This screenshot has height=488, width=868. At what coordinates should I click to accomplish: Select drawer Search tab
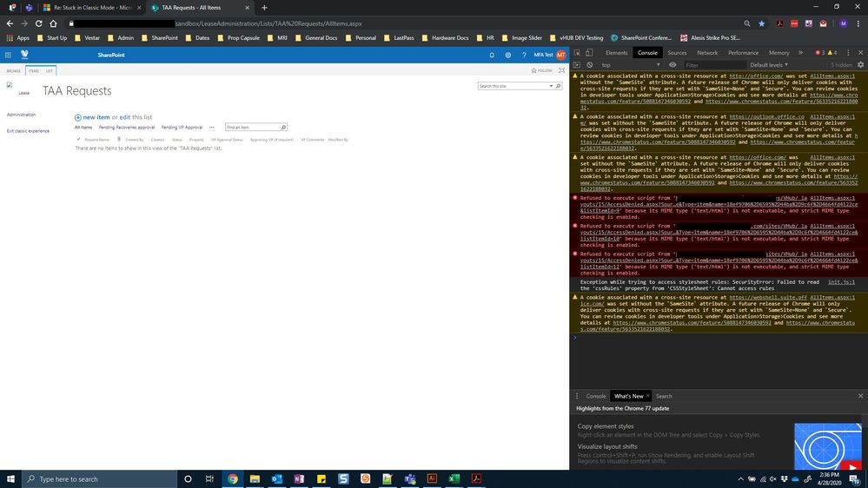(664, 396)
